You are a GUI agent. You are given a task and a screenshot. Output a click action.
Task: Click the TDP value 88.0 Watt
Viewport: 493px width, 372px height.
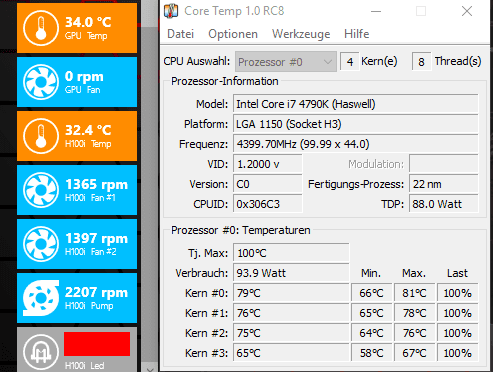(444, 204)
